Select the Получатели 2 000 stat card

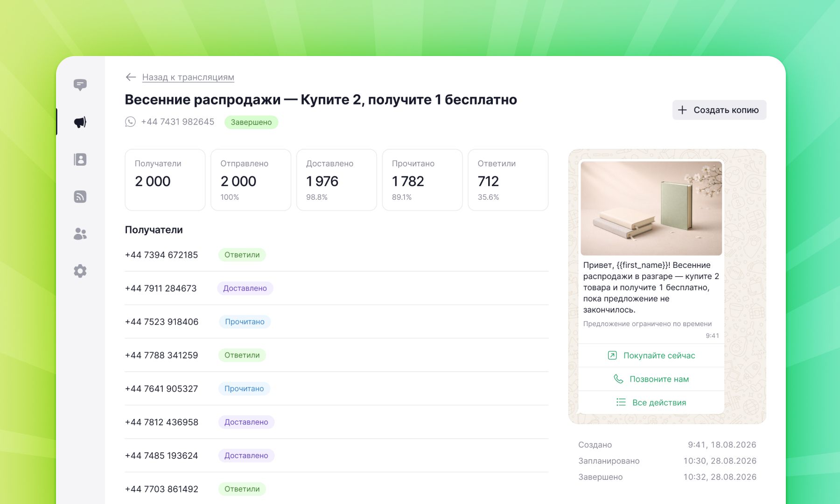point(165,180)
